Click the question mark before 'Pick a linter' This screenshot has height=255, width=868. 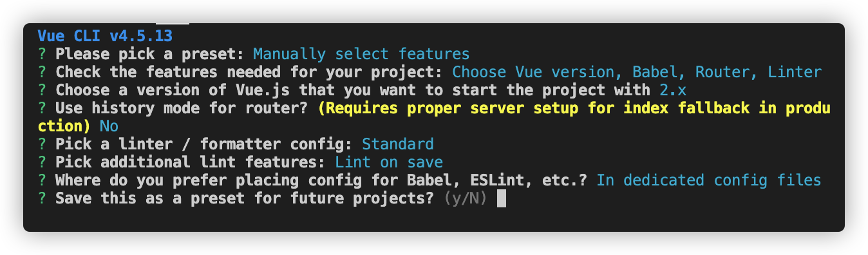[x=42, y=144]
